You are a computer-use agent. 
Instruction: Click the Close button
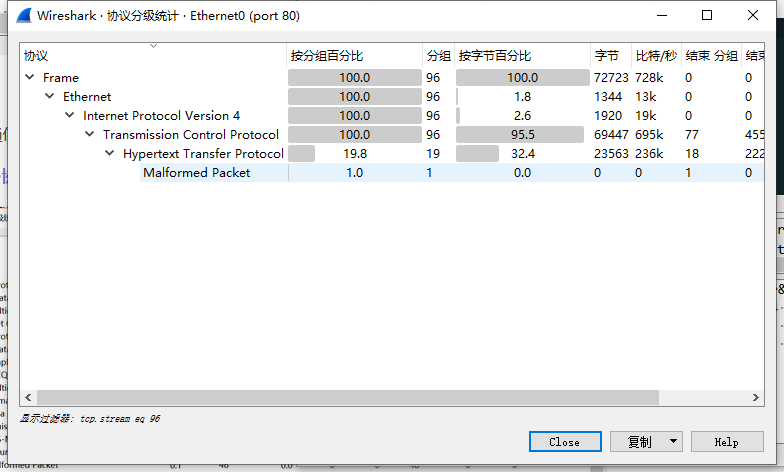[565, 442]
